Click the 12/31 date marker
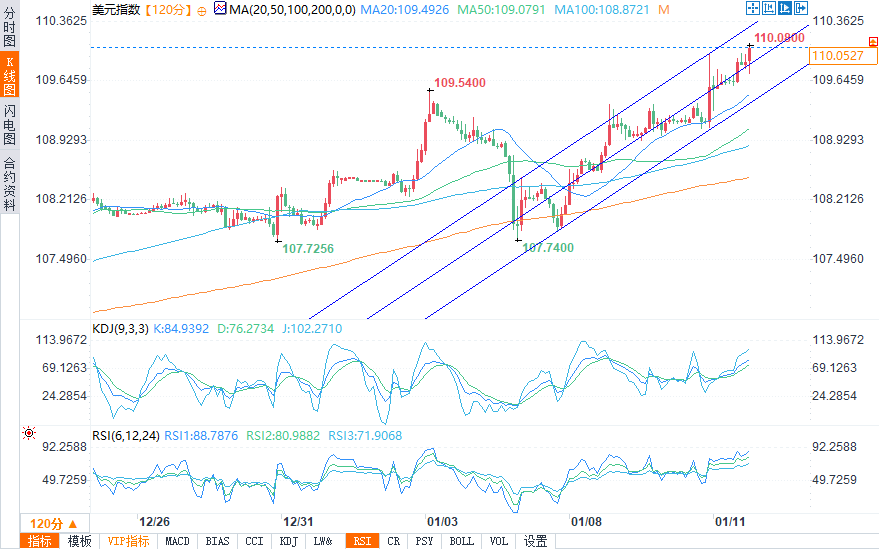 point(298,522)
